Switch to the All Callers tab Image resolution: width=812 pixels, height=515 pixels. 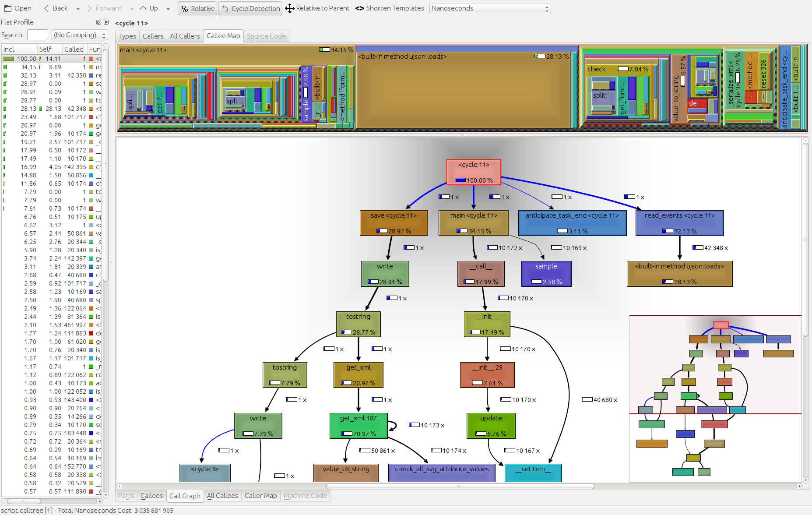[185, 36]
